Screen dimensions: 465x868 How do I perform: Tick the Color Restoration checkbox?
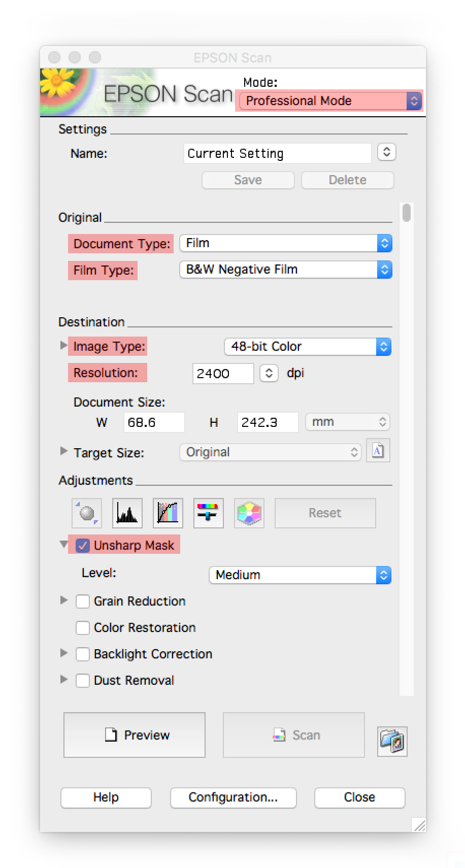[x=83, y=627]
